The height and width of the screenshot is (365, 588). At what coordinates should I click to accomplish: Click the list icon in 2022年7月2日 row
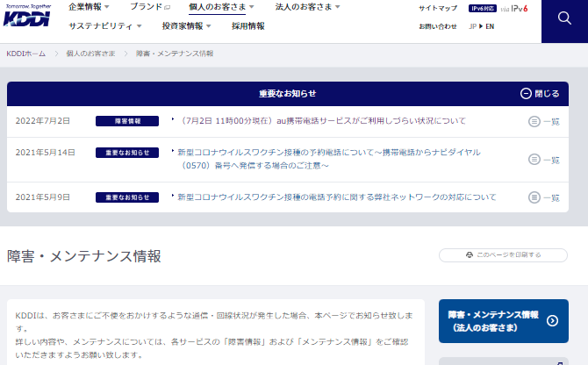[534, 121]
